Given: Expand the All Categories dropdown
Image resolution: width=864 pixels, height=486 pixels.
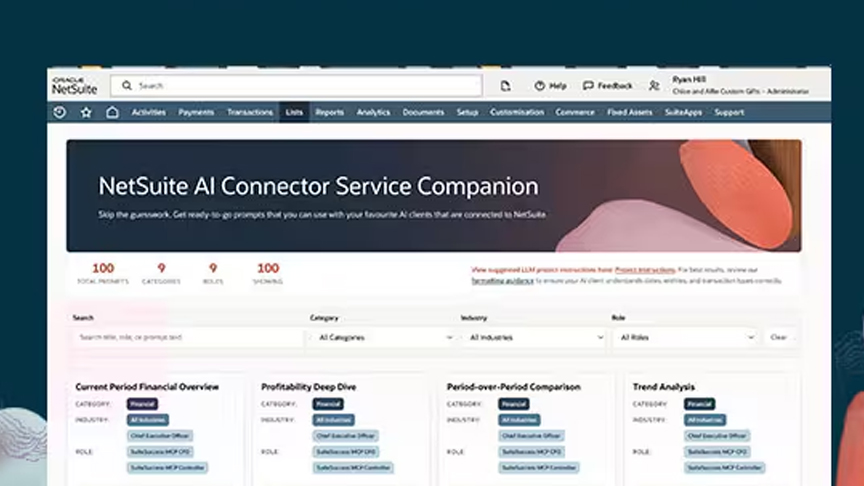Looking at the screenshot, I should (x=384, y=337).
